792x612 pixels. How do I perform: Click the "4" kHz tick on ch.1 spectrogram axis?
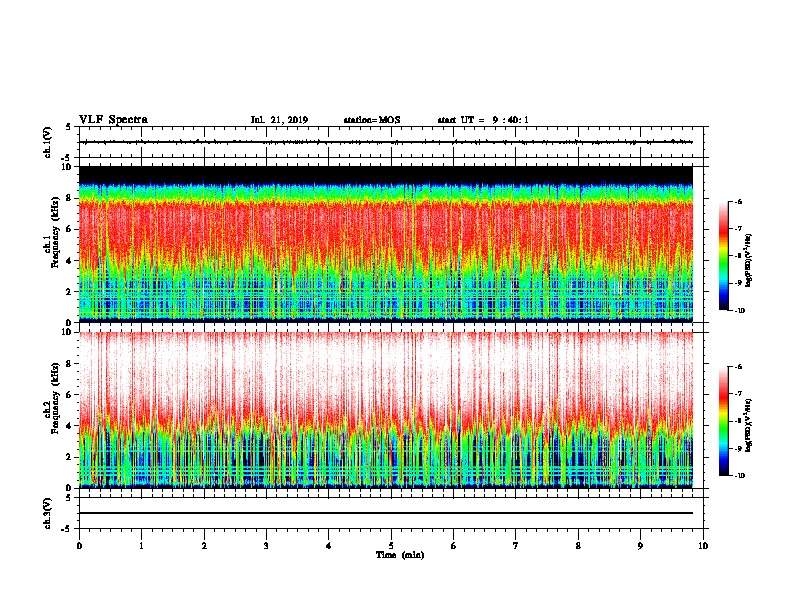(x=69, y=261)
